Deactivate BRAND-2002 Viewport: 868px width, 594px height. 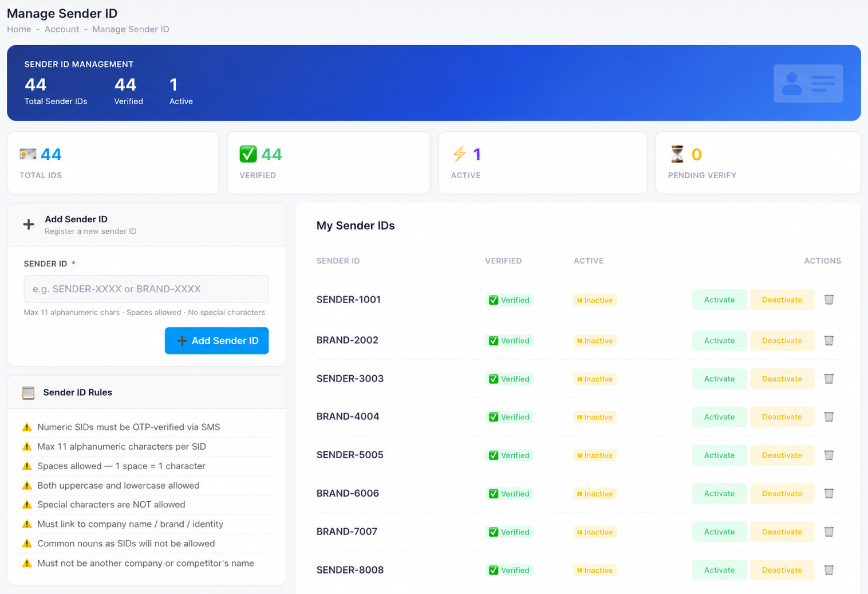coord(782,340)
